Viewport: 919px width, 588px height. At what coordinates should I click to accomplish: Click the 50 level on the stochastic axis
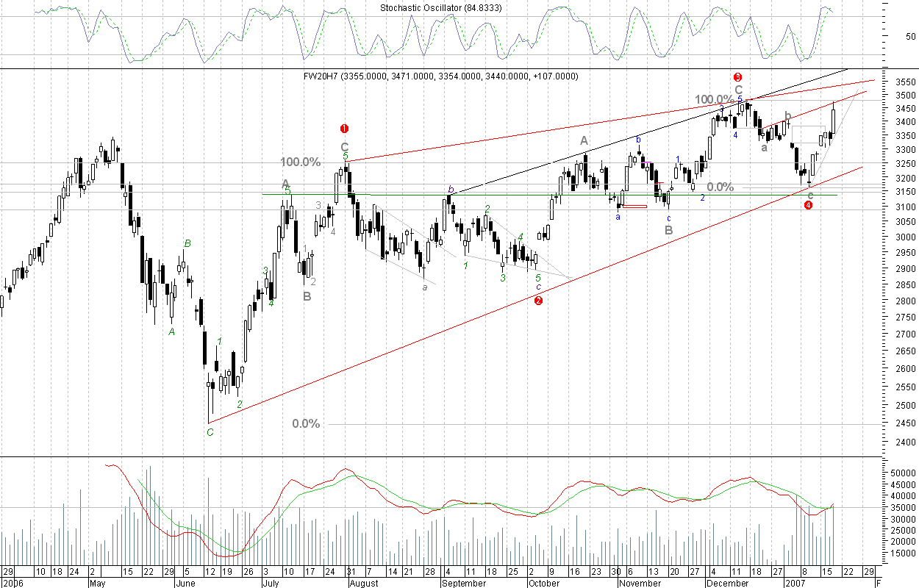coord(909,36)
